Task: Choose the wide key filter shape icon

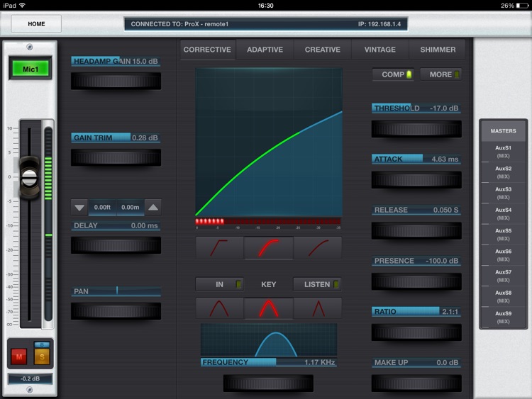Action: click(x=219, y=308)
